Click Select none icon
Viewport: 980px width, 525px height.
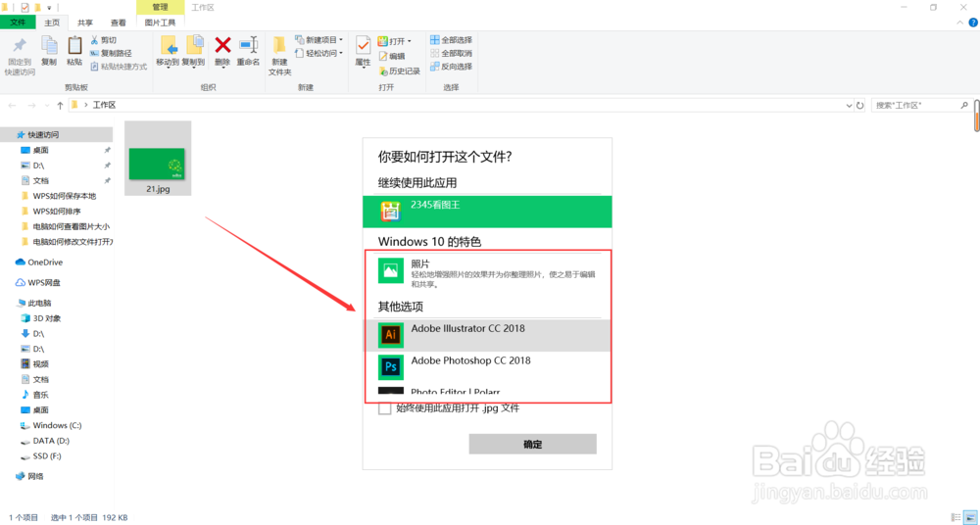coord(434,53)
